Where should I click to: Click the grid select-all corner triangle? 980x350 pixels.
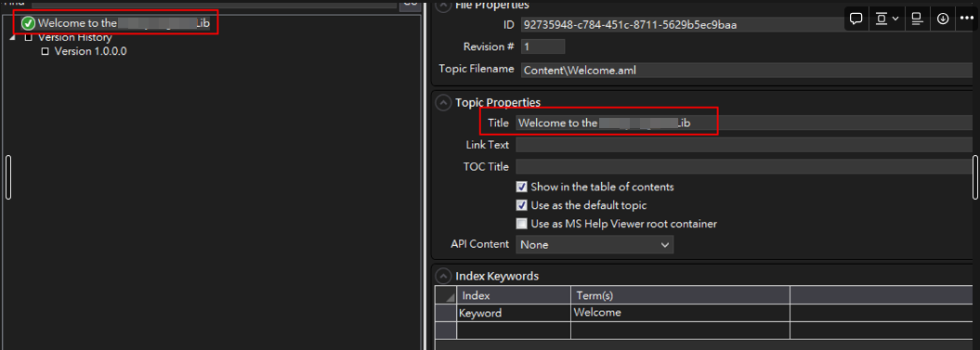coord(446,295)
